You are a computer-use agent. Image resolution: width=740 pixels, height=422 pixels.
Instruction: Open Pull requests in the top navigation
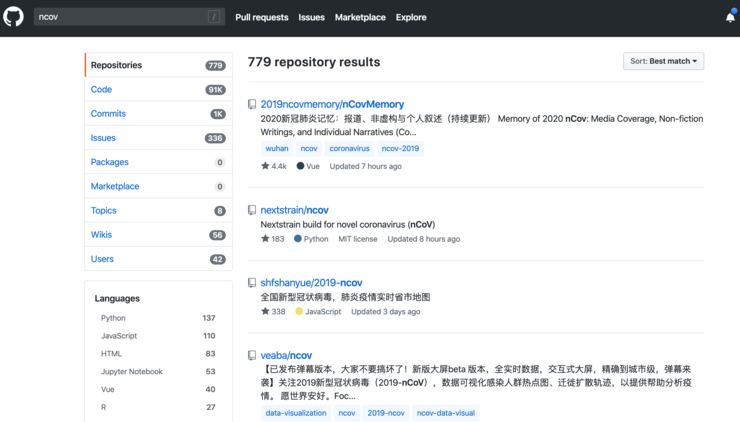pos(261,17)
